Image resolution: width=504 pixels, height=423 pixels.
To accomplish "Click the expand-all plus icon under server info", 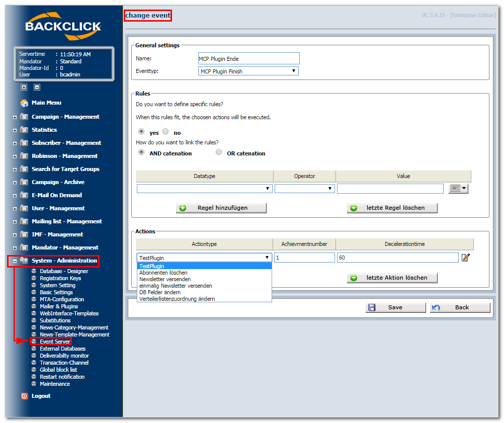I will pos(24,87).
